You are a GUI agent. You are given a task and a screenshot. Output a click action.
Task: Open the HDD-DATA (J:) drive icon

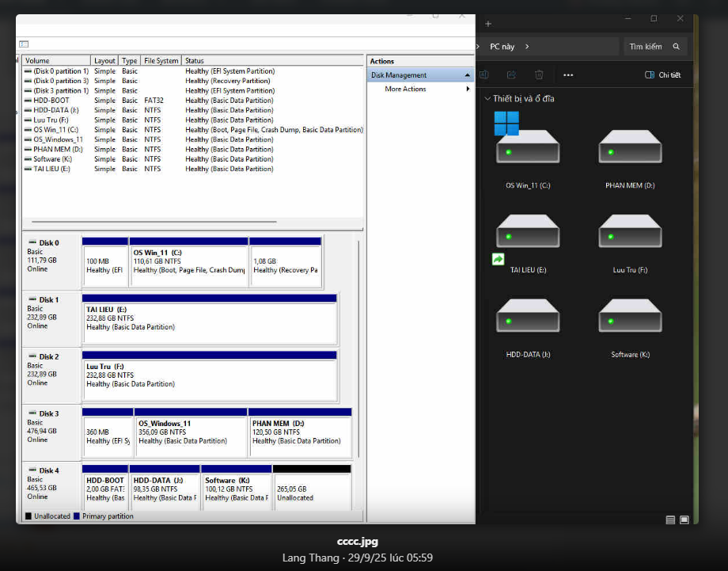click(x=528, y=315)
